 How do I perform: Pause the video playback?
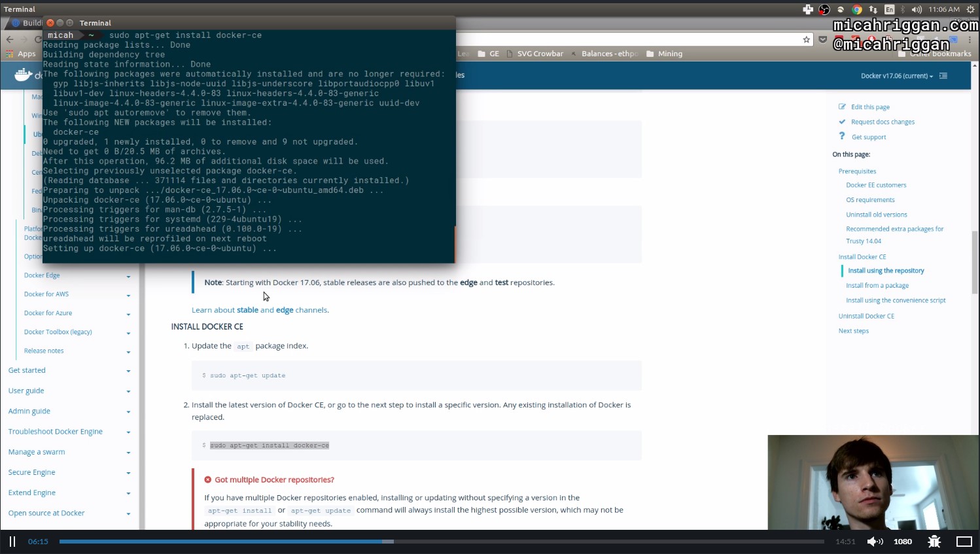(12, 541)
